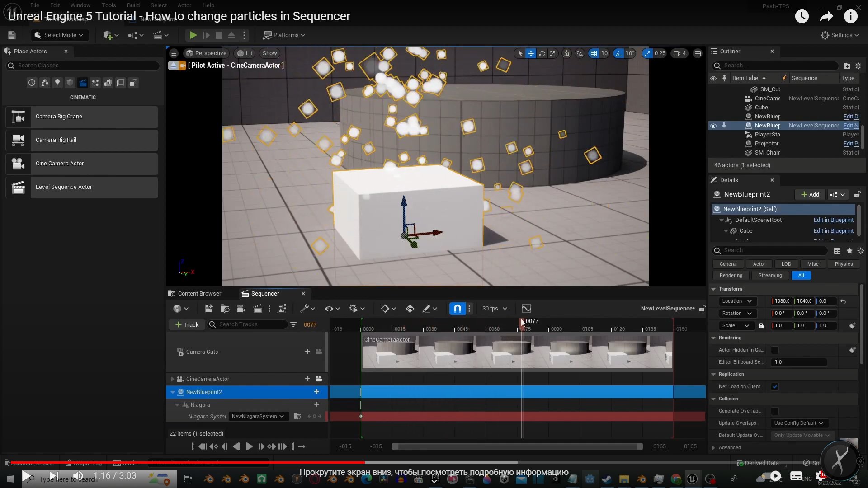Open viewport options hamburger menu
The height and width of the screenshot is (488, 868).
(x=174, y=53)
